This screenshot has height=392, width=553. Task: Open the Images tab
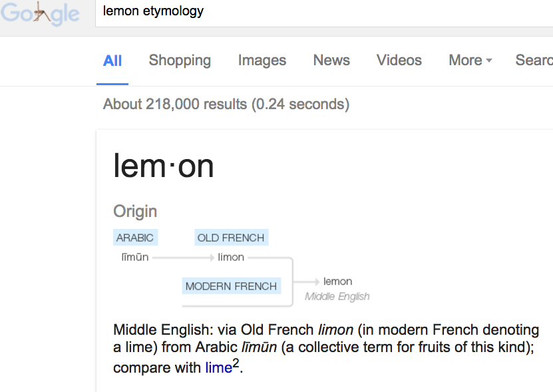click(262, 61)
